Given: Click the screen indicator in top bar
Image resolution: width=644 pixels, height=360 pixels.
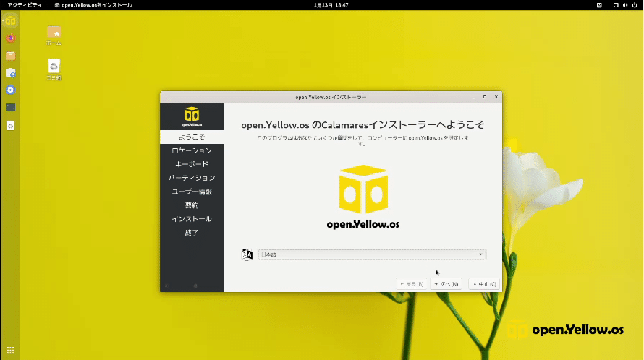Looking at the screenshot, I should click(616, 5).
